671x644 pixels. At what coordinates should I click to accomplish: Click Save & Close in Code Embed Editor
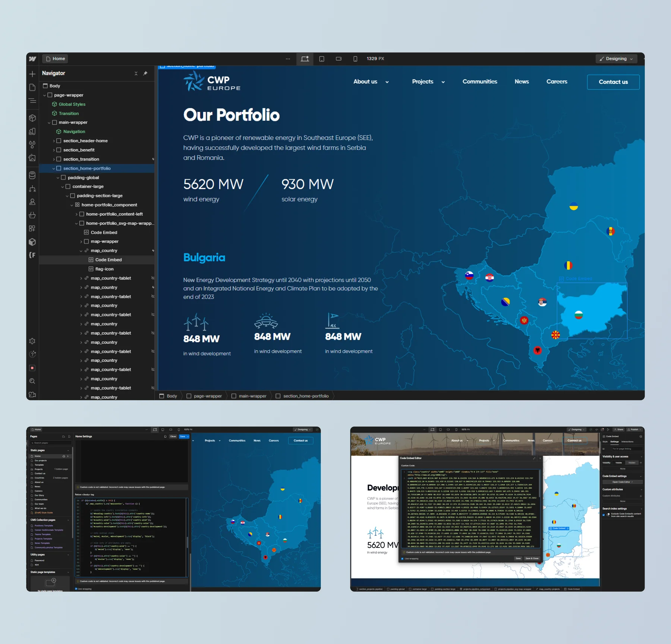pos(532,558)
